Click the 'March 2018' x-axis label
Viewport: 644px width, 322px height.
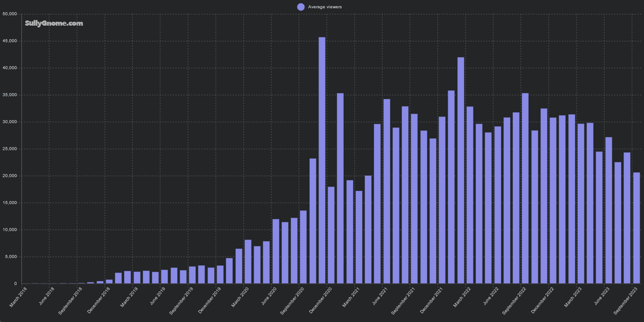18,297
